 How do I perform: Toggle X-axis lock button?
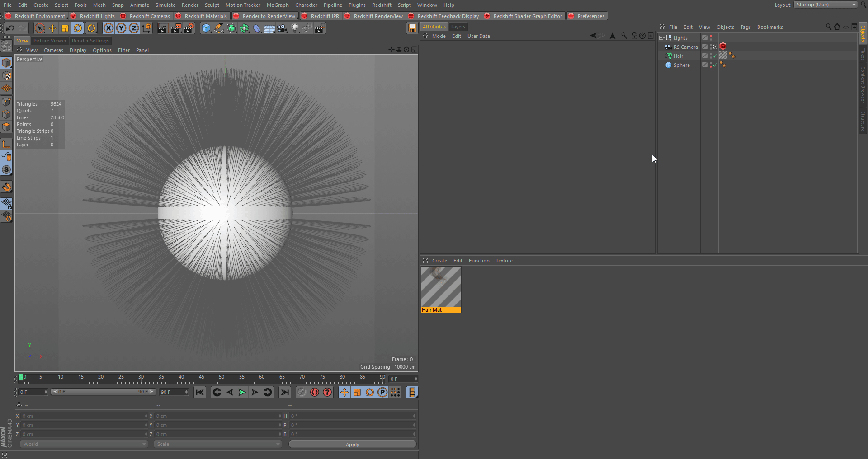tap(108, 28)
